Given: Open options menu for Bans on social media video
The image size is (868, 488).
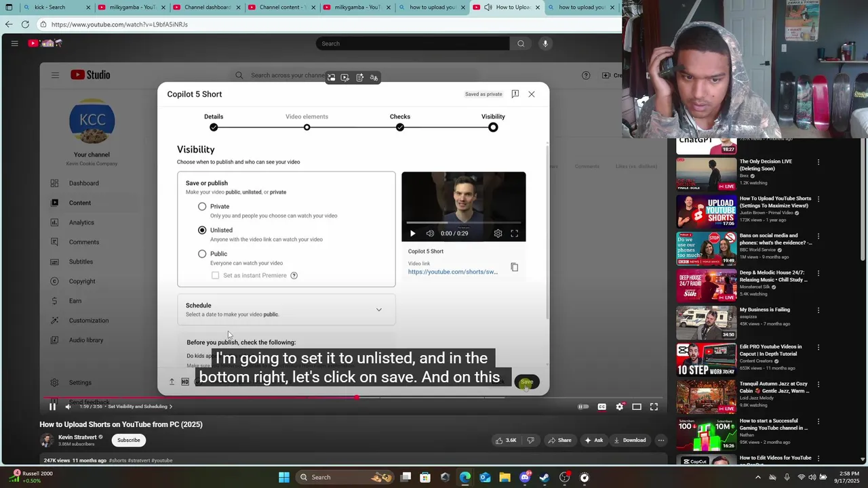Looking at the screenshot, I should click(x=818, y=237).
